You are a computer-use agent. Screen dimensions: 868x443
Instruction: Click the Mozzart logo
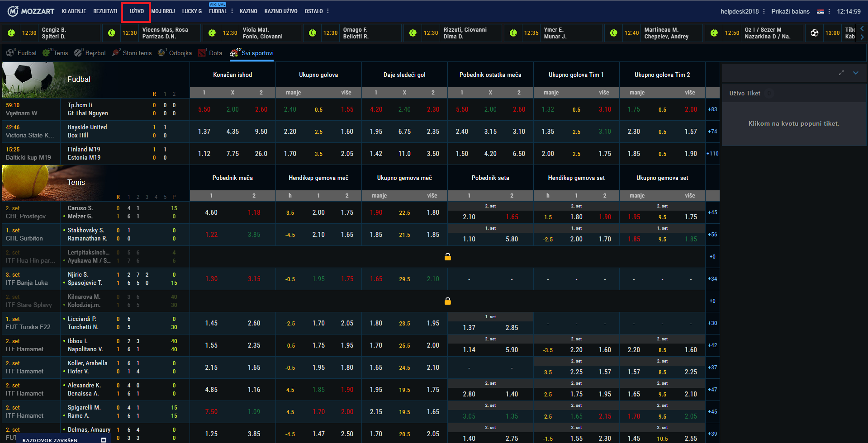(x=31, y=11)
